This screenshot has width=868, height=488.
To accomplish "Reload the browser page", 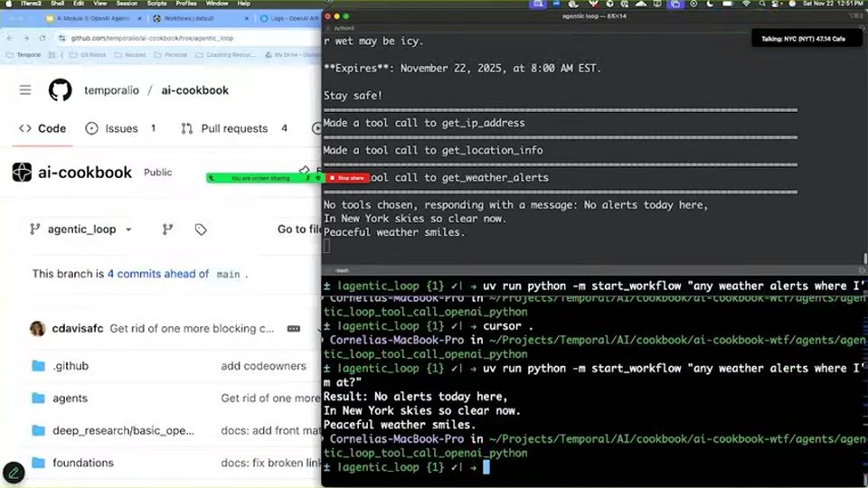I will pyautogui.click(x=42, y=38).
